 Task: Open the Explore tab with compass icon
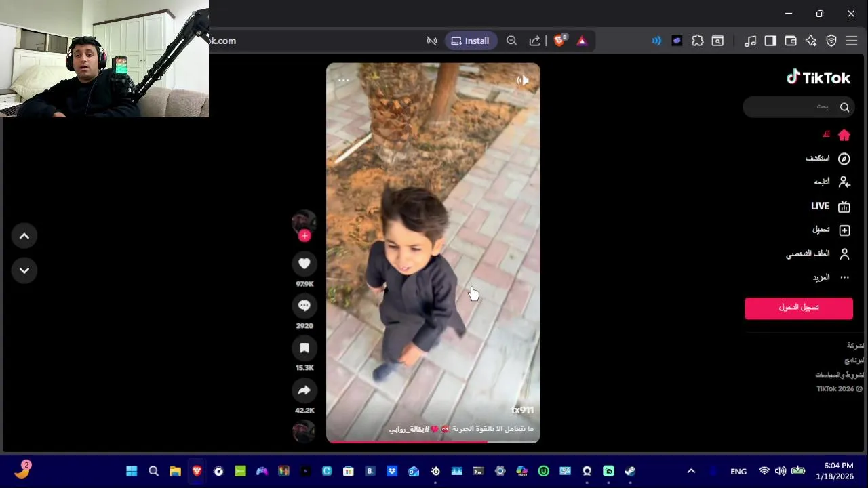click(x=827, y=159)
